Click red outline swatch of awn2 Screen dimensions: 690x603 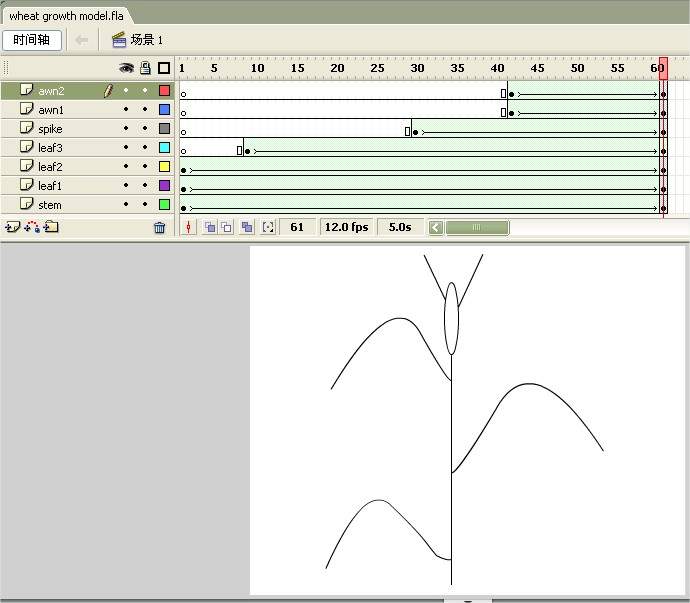click(164, 90)
